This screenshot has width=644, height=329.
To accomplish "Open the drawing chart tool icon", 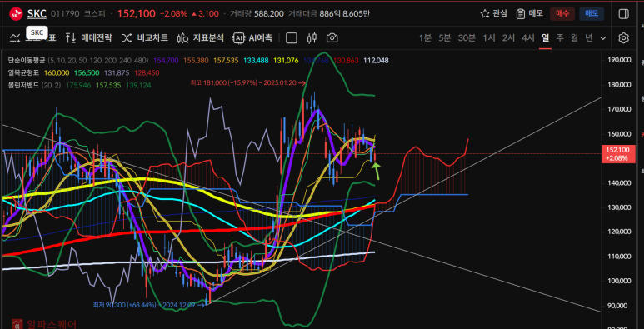I will pyautogui.click(x=15, y=38).
